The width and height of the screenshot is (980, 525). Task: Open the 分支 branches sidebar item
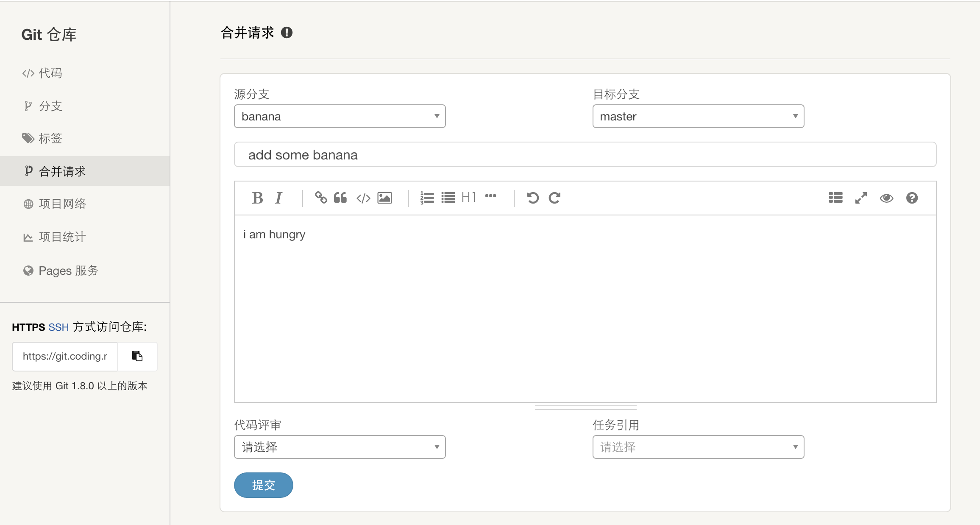pos(50,106)
